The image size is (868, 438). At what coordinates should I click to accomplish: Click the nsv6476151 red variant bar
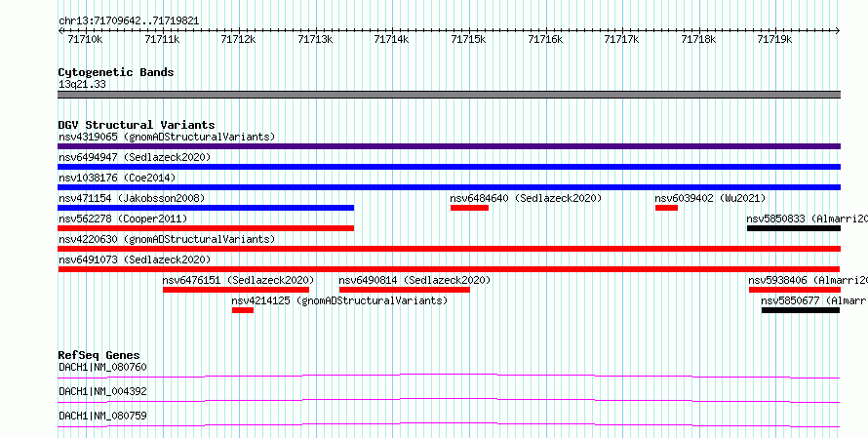(x=236, y=290)
